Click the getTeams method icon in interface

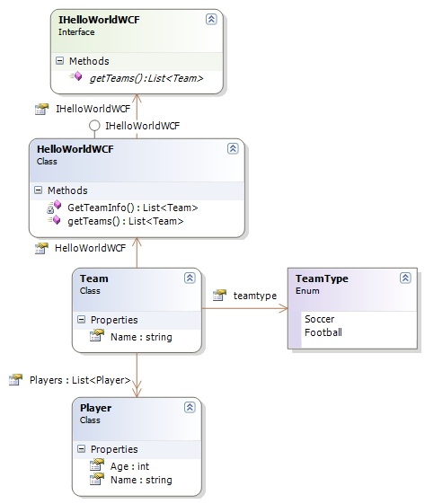(76, 77)
